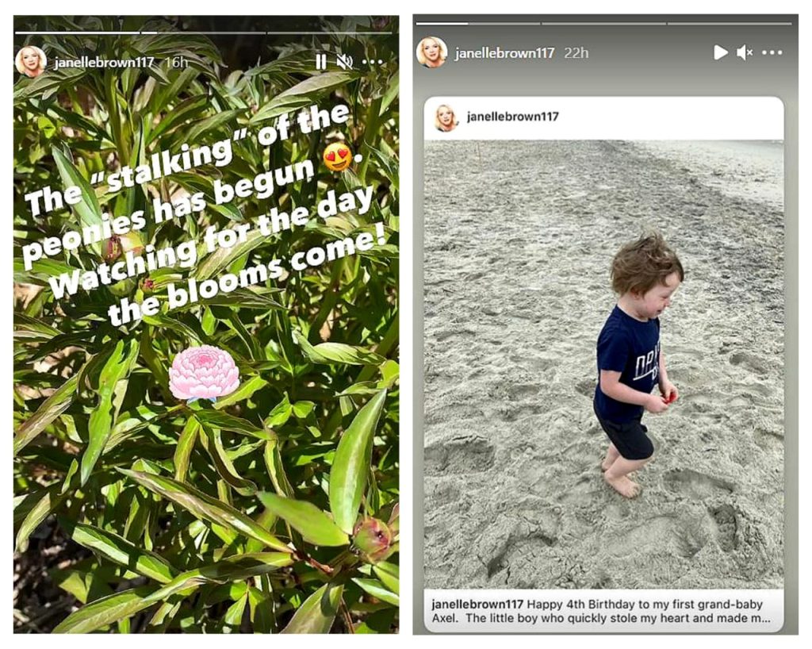
Task: Jump to third segment of right story progress bar
Action: (x=730, y=23)
